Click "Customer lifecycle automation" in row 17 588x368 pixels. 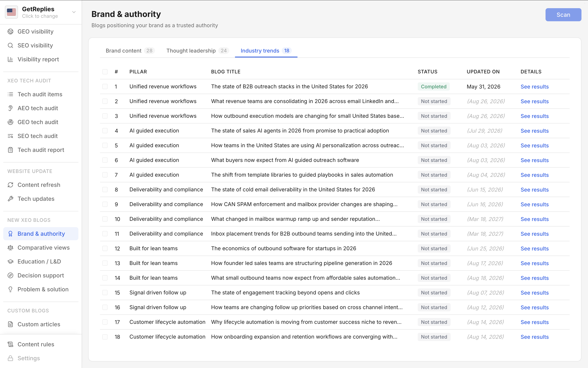point(167,322)
